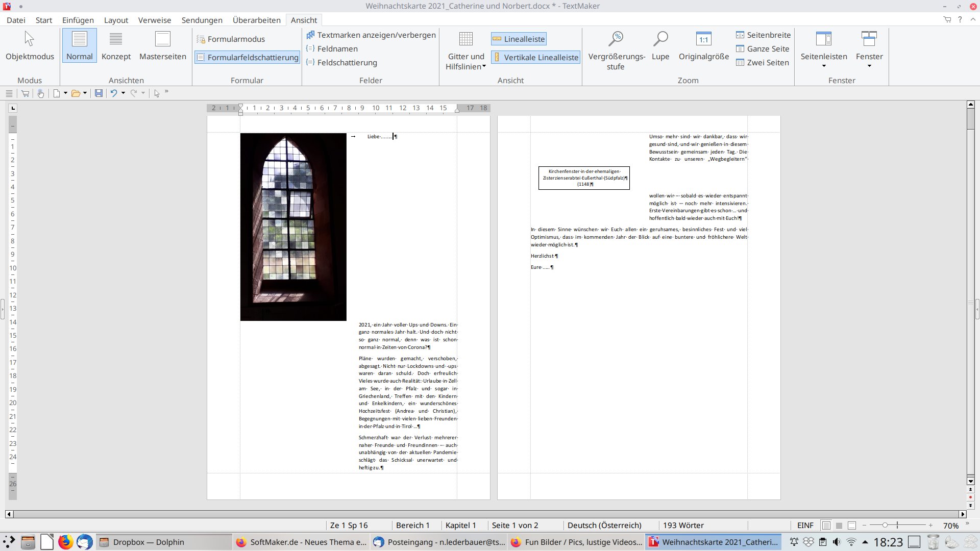Toggle EINF insert mode in status bar
Image resolution: width=980 pixels, height=551 pixels.
(805, 525)
